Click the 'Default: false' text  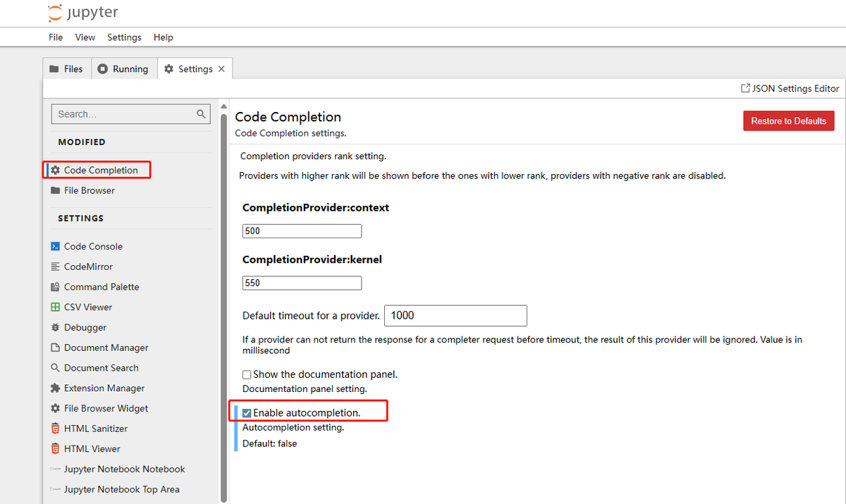(270, 444)
